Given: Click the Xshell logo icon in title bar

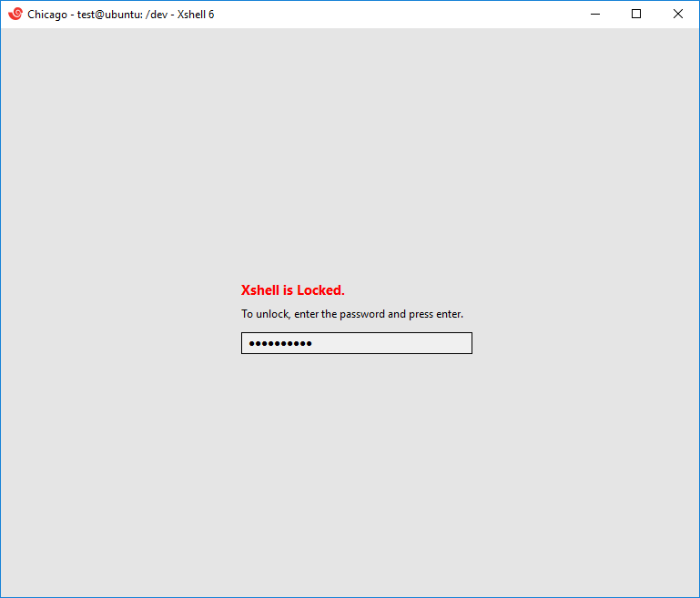Looking at the screenshot, I should pos(15,14).
